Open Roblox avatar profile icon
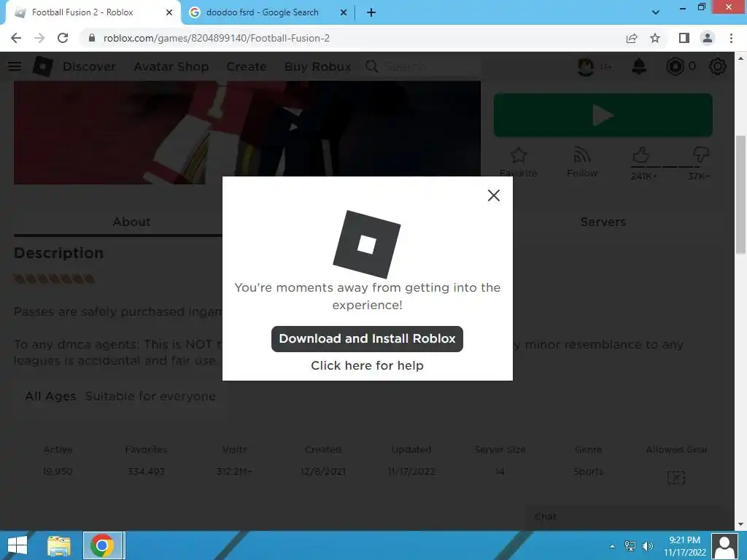The image size is (747, 560). (586, 66)
